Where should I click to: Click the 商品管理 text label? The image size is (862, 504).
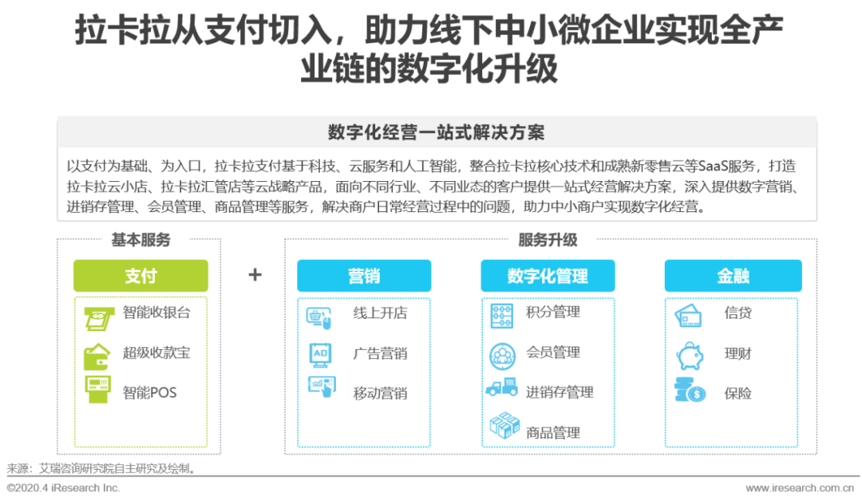pyautogui.click(x=553, y=433)
